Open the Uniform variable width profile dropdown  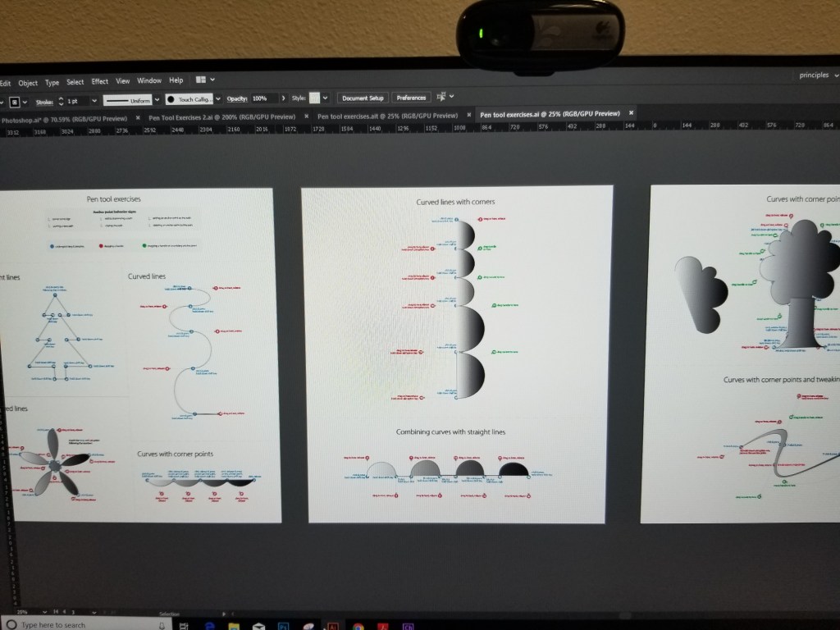158,99
